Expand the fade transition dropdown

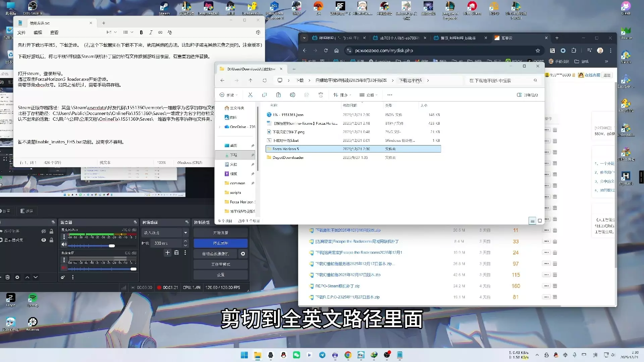185,233
